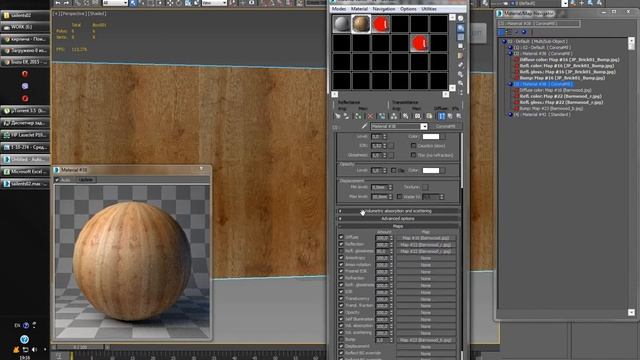
Task: Select first gray sphere sample slot
Action: coord(341,24)
